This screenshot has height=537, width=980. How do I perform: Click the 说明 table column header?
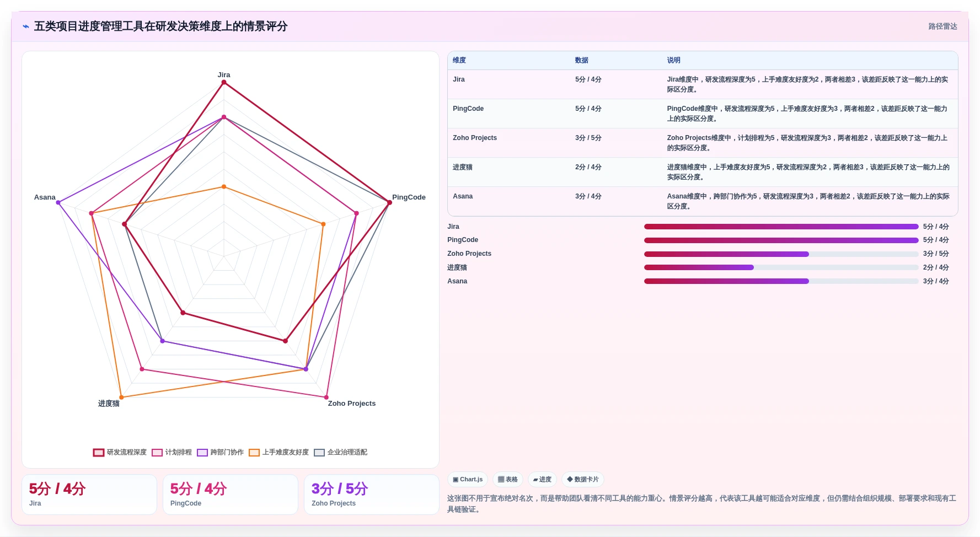tap(673, 60)
